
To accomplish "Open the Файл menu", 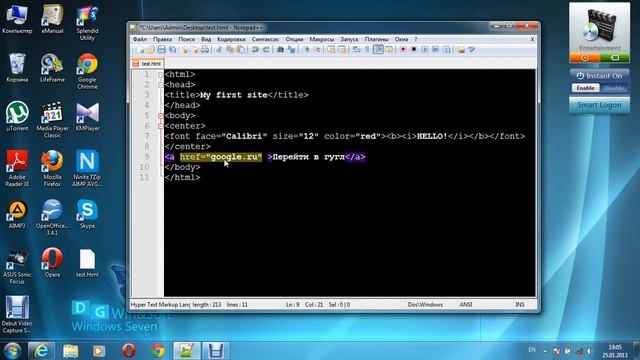I will pyautogui.click(x=140, y=39).
